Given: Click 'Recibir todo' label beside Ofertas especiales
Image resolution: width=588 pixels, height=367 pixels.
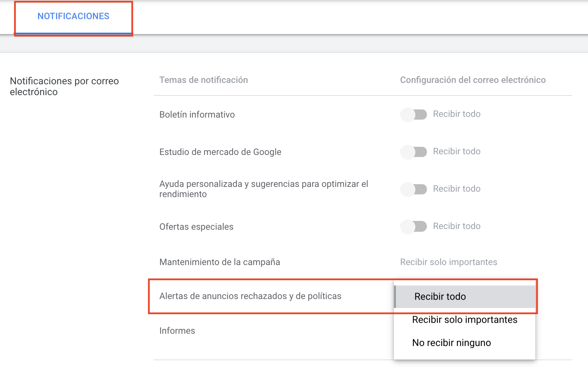Looking at the screenshot, I should tap(456, 226).
